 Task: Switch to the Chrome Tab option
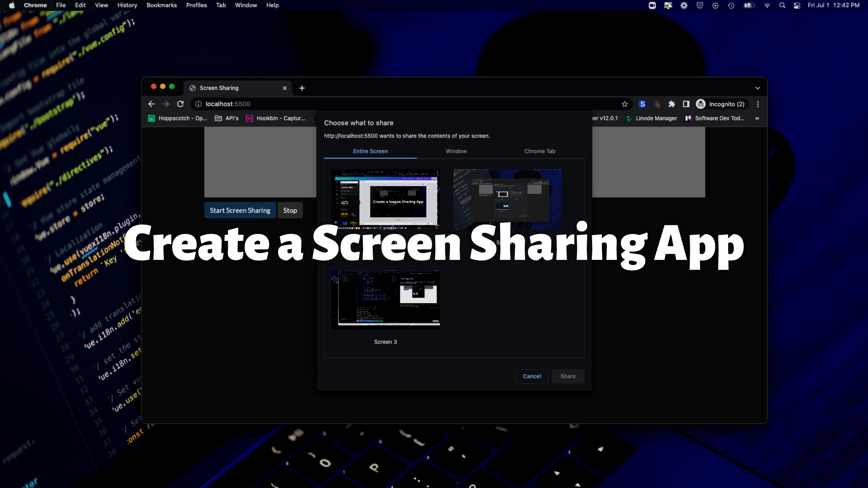pos(540,151)
